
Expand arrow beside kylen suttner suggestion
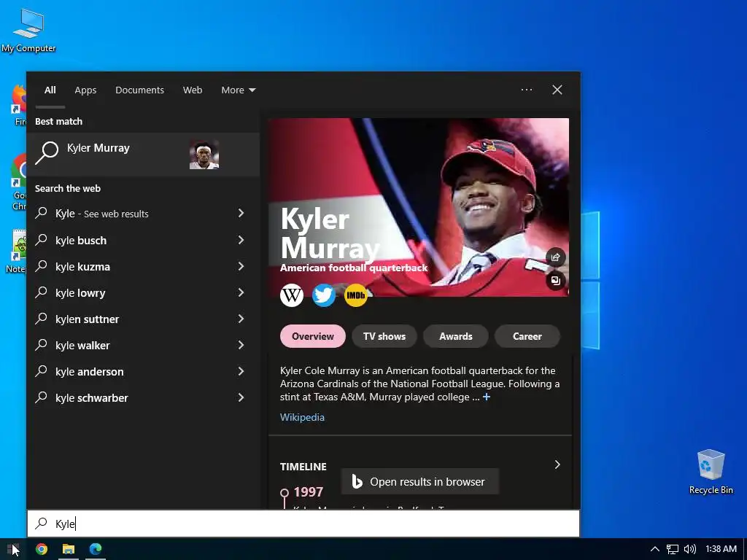[241, 319]
